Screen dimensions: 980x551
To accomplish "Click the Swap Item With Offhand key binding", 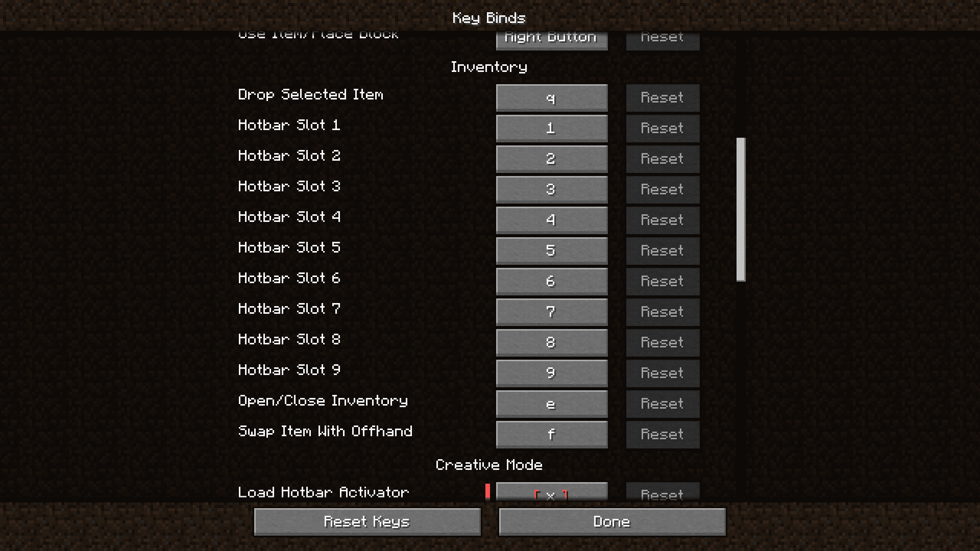I will click(x=551, y=434).
